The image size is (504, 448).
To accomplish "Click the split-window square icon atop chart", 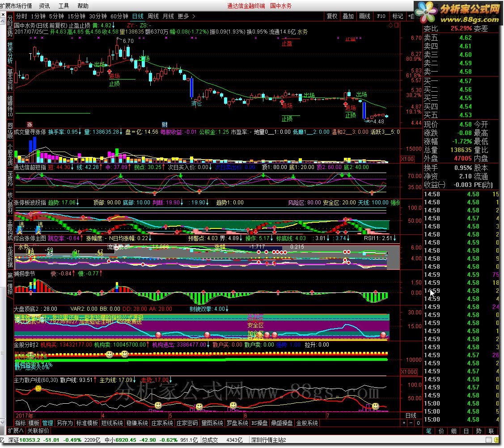I will point(396,25).
